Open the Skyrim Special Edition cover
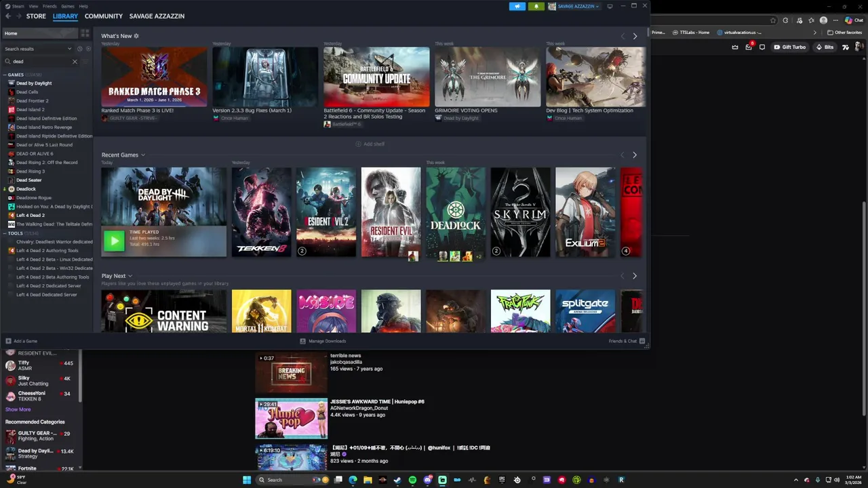 tap(520, 212)
